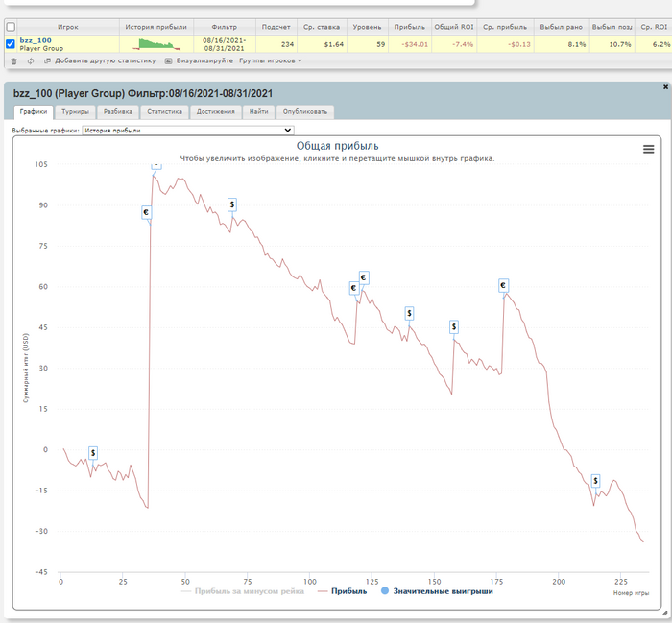Switch to the Графики tab
Viewport: 672px width, 623px height.
point(34,111)
